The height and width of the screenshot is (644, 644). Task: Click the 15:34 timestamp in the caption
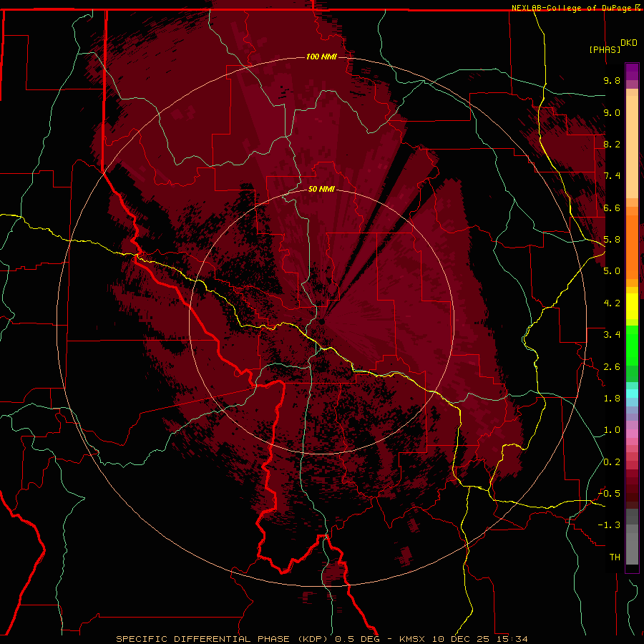click(512, 639)
